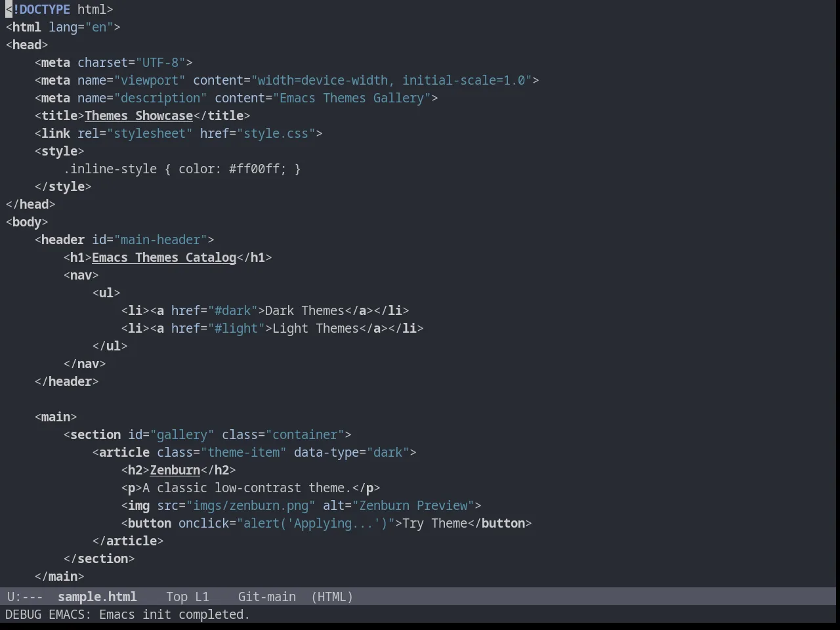Image resolution: width=840 pixels, height=630 pixels.
Task: Click the L1 line number in mode line
Action: click(x=202, y=597)
